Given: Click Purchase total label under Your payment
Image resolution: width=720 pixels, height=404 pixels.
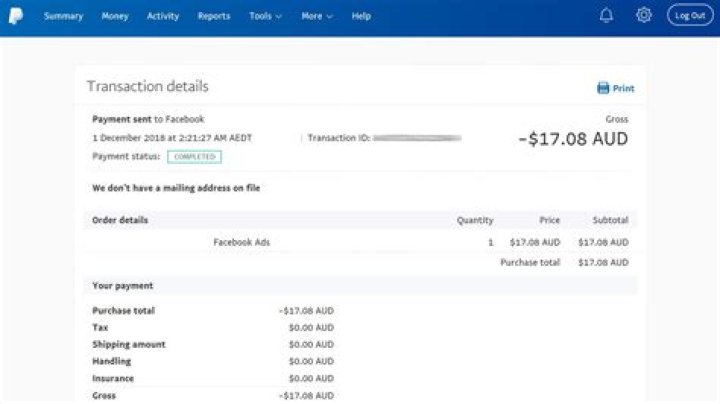Looking at the screenshot, I should tap(124, 311).
